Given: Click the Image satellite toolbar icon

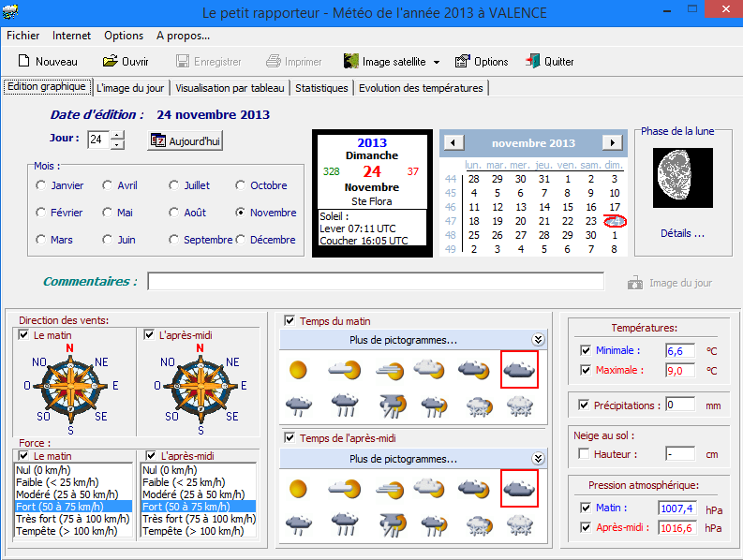Looking at the screenshot, I should click(350, 61).
